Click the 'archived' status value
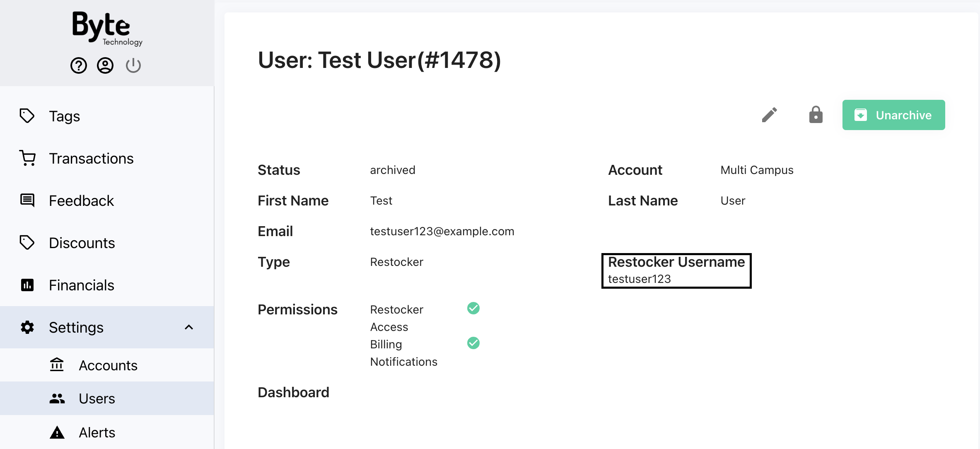Image resolution: width=980 pixels, height=449 pixels. pos(392,170)
